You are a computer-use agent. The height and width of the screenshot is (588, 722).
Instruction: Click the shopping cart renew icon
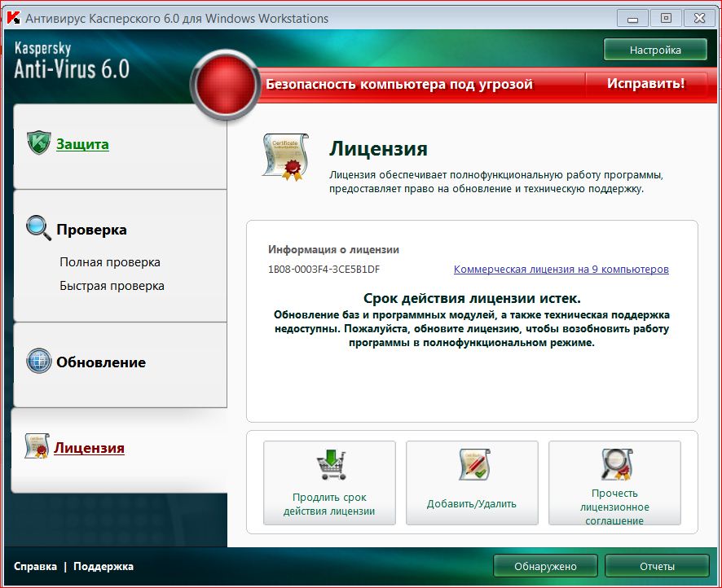[x=331, y=465]
